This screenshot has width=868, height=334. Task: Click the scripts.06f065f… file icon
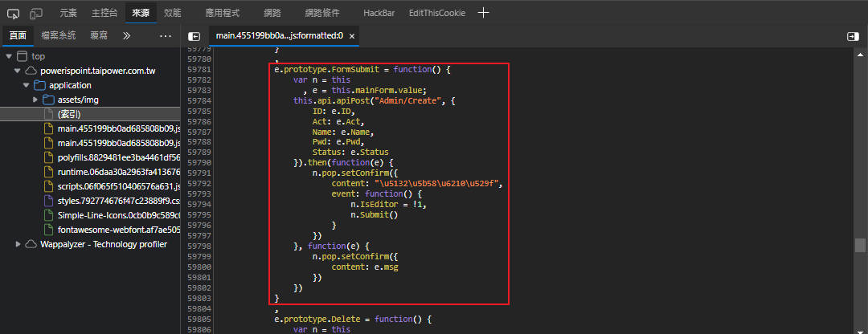pos(48,185)
